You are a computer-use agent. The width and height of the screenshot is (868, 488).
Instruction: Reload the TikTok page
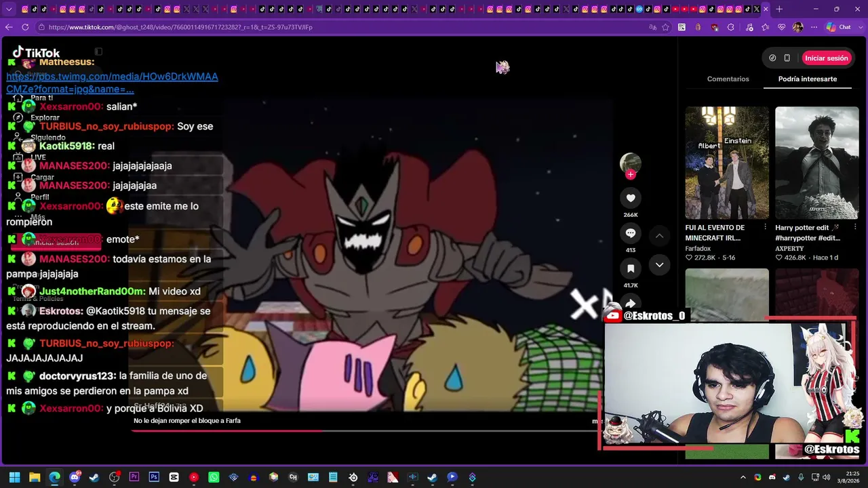click(25, 27)
